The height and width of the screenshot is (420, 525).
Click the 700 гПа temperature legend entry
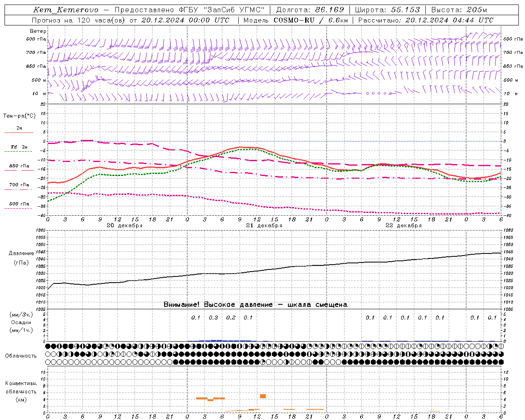[19, 185]
